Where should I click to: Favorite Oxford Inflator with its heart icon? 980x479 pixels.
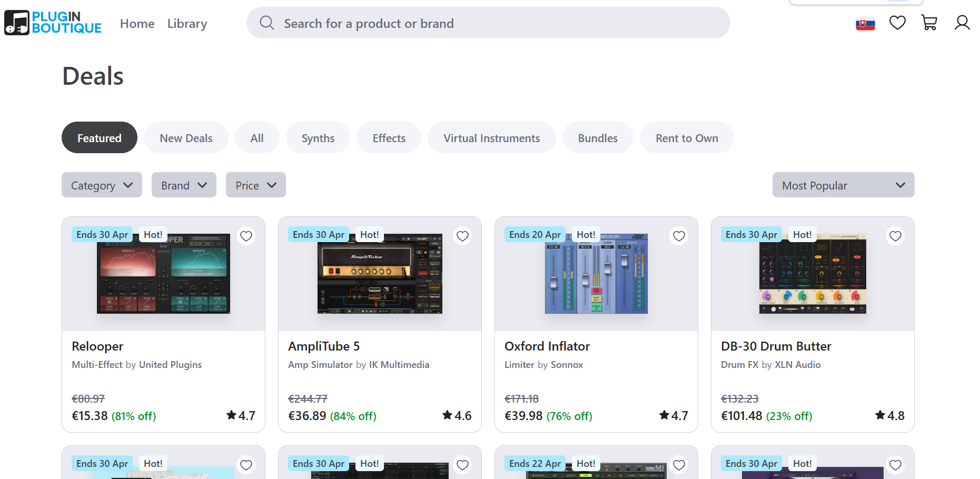pos(679,236)
